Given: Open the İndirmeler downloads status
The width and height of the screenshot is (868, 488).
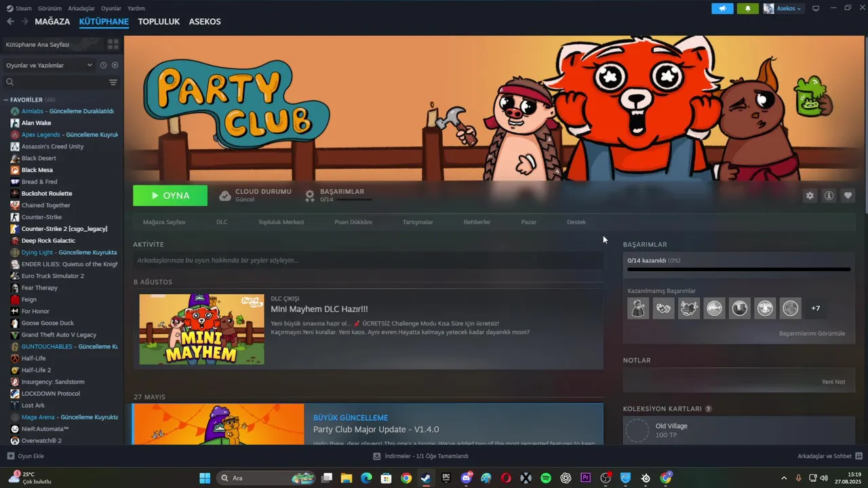Looking at the screenshot, I should [x=420, y=456].
